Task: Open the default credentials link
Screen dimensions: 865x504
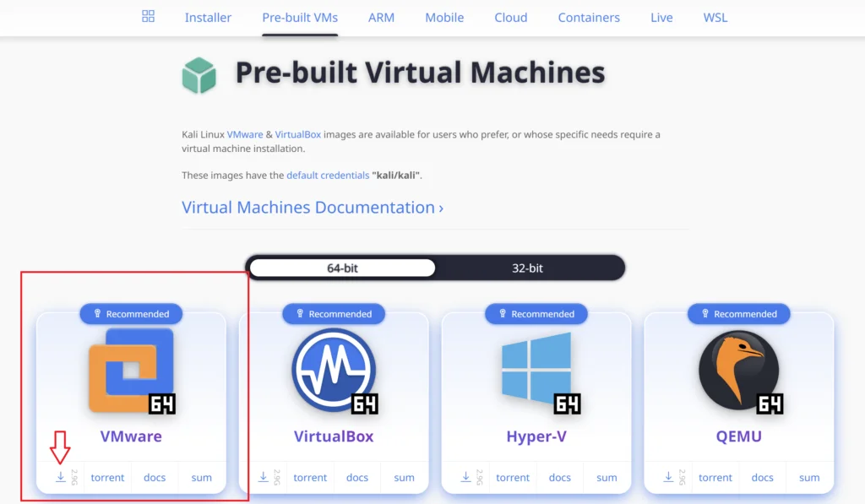Action: (x=328, y=176)
